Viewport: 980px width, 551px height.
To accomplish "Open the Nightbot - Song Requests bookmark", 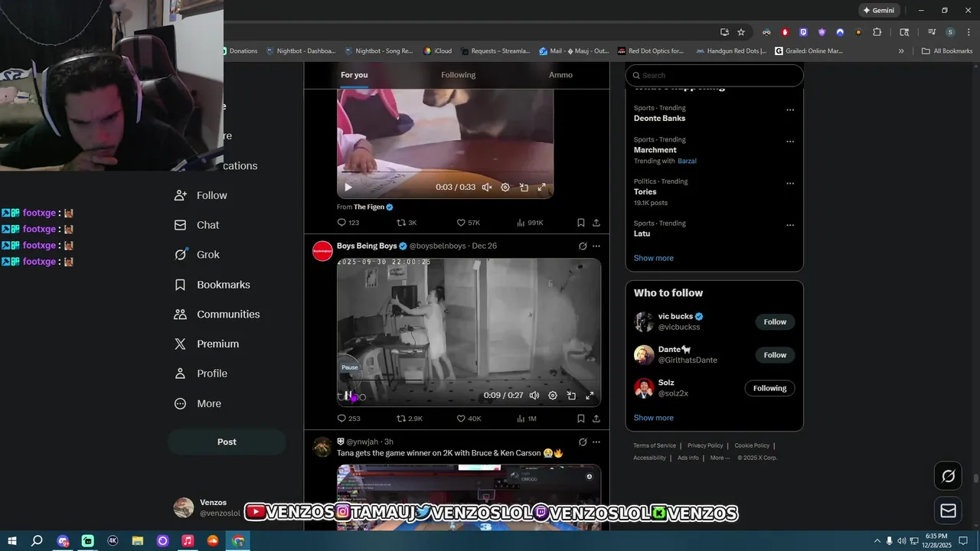I will tap(379, 51).
